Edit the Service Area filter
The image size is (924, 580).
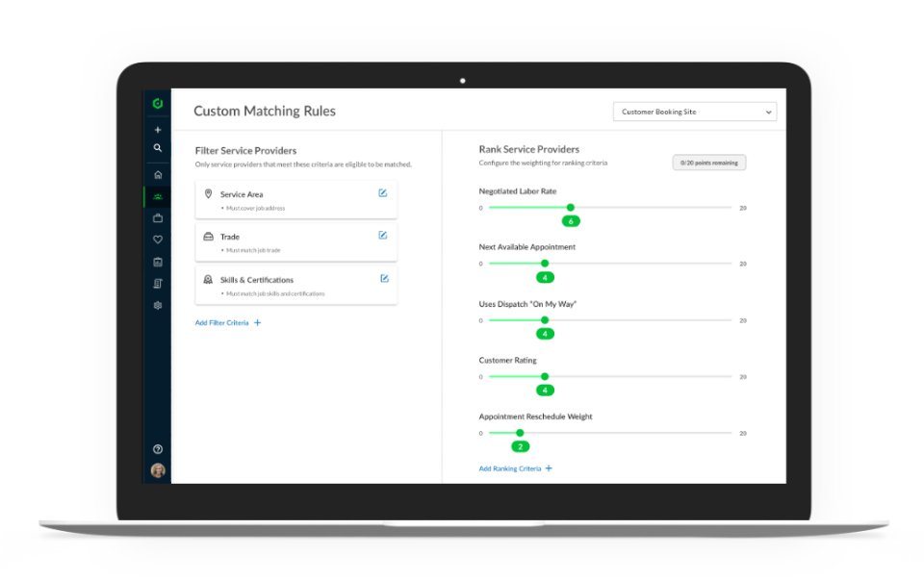tap(382, 193)
